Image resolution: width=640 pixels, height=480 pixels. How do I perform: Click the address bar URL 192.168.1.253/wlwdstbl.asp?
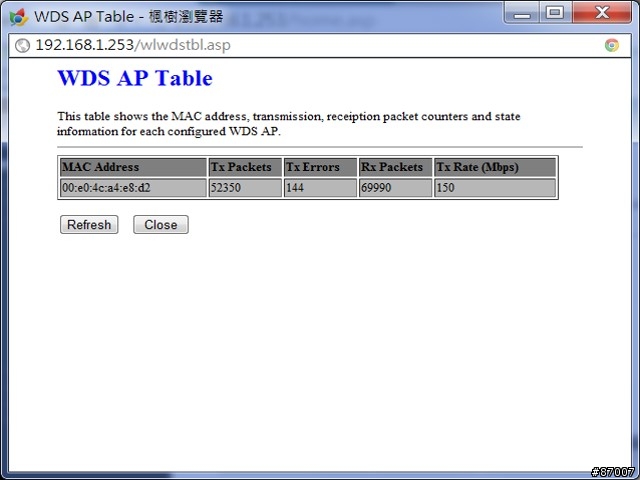(133, 45)
